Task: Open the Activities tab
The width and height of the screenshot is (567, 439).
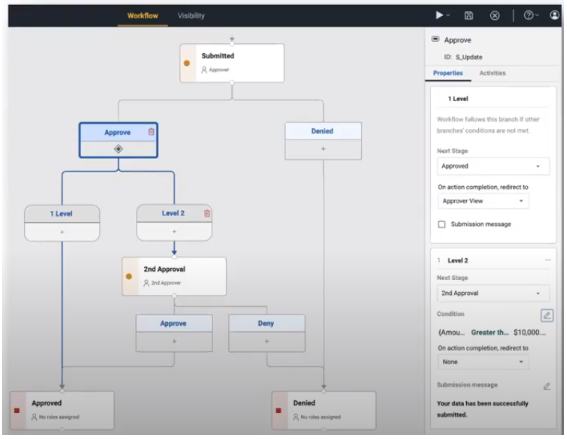Action: click(492, 73)
